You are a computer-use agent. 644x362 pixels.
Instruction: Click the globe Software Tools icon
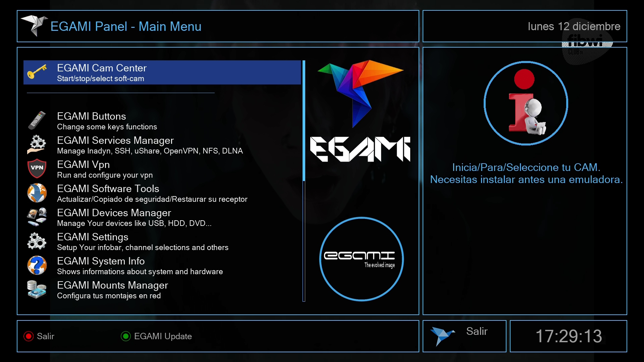click(37, 193)
